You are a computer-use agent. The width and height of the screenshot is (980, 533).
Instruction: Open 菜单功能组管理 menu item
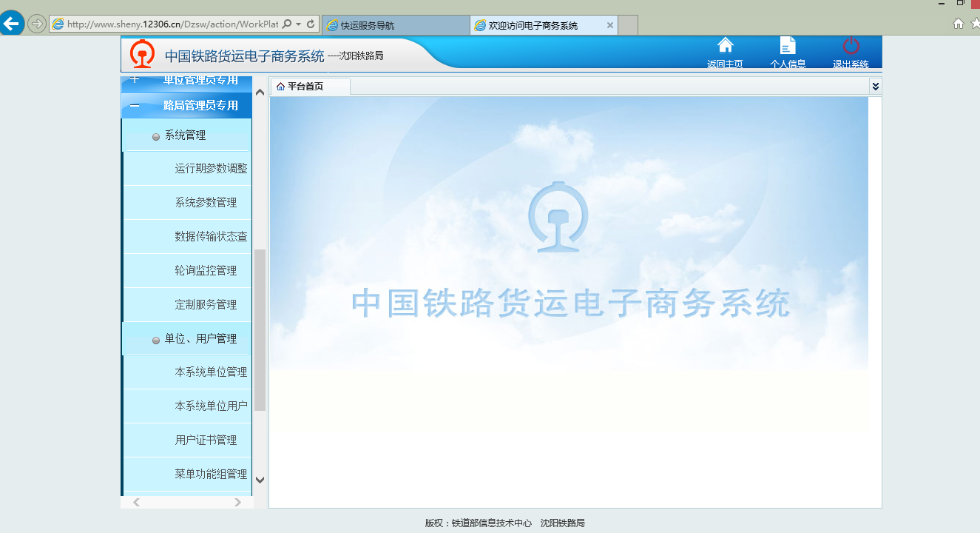point(188,475)
